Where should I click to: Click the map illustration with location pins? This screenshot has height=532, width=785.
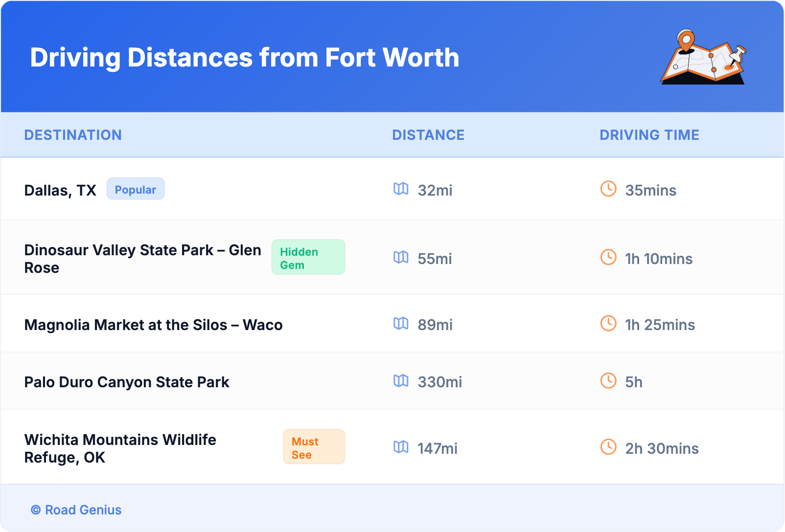(703, 57)
